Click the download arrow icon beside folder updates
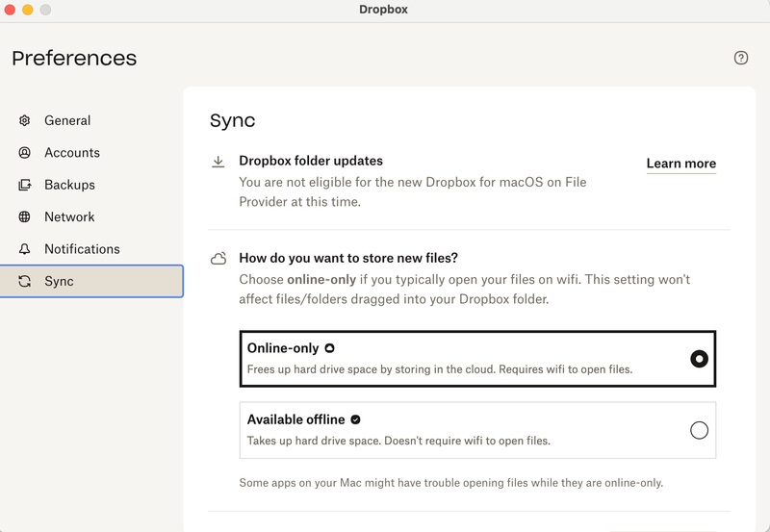Screen dimensions: 770x532 tap(218, 162)
